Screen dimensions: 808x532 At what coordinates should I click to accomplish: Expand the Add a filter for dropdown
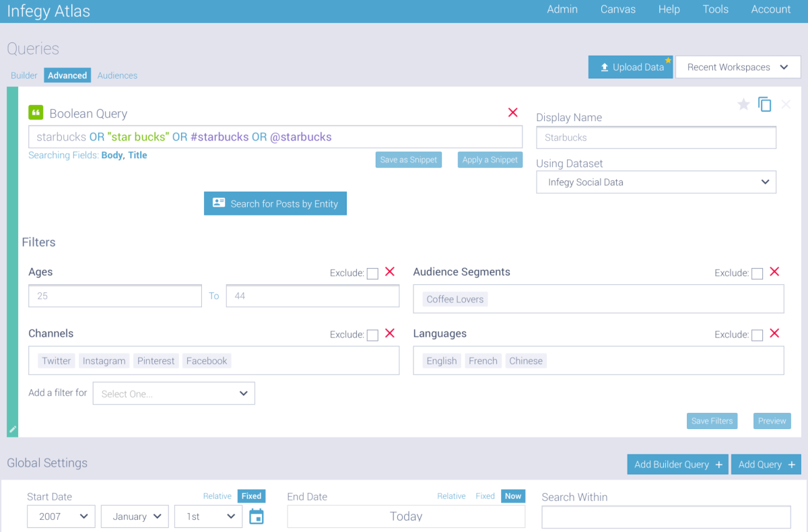(174, 393)
